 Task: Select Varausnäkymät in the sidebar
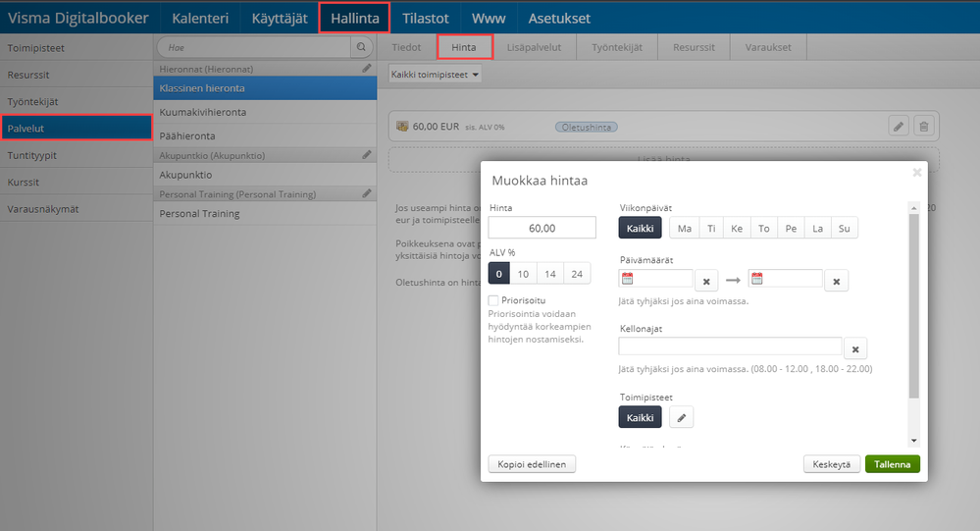click(x=77, y=209)
